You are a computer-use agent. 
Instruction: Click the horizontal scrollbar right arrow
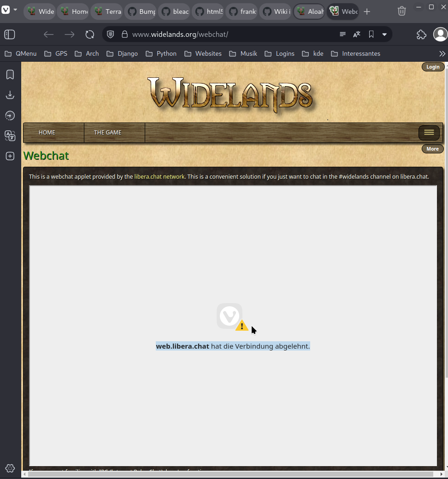click(x=441, y=474)
